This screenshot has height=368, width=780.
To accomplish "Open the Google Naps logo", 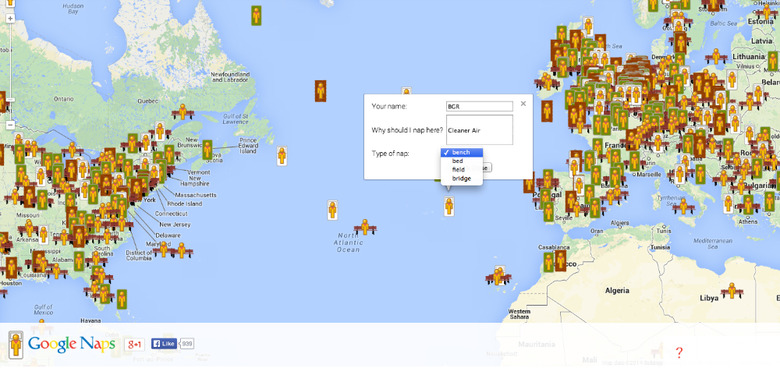I will (72, 344).
